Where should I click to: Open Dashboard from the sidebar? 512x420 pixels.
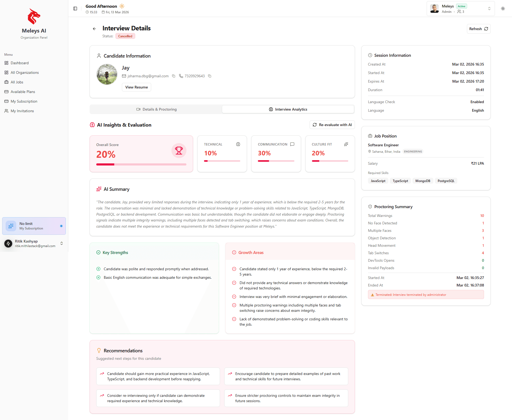tap(19, 63)
